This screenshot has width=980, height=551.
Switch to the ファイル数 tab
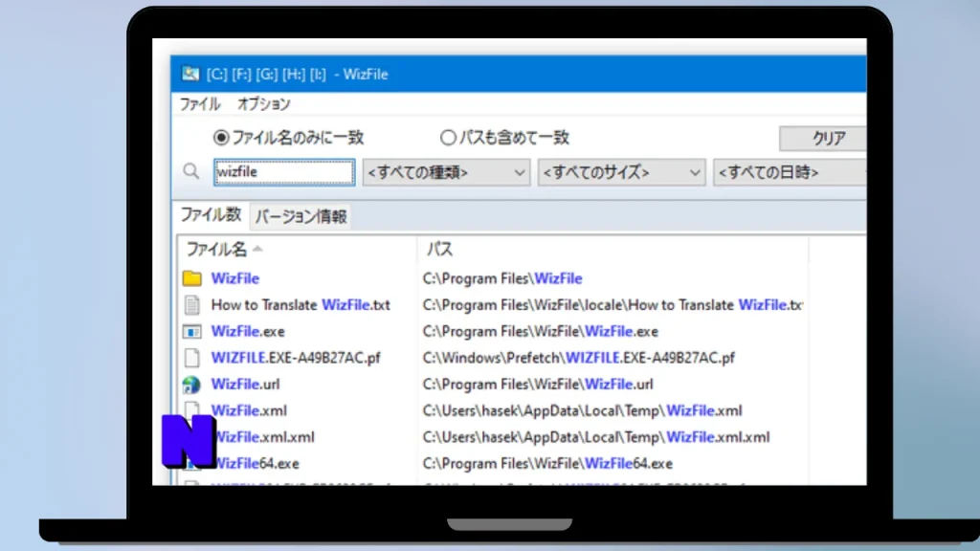(x=212, y=215)
